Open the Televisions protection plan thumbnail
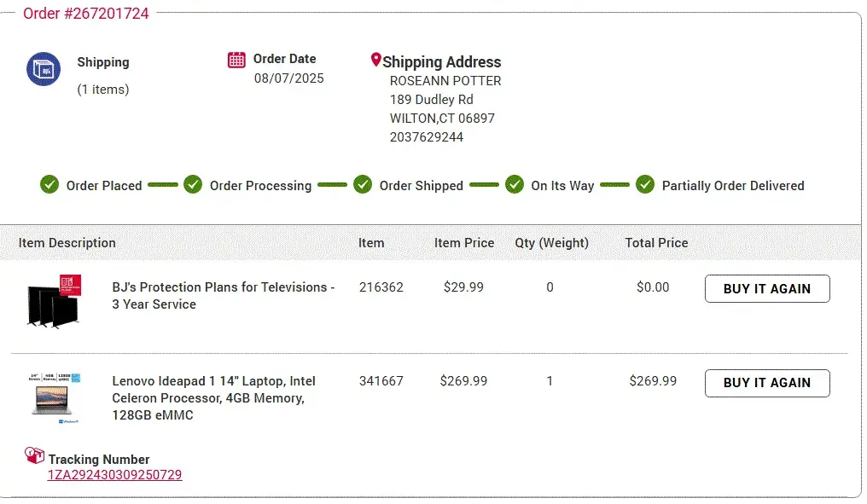Image resolution: width=867 pixels, height=504 pixels. (53, 301)
